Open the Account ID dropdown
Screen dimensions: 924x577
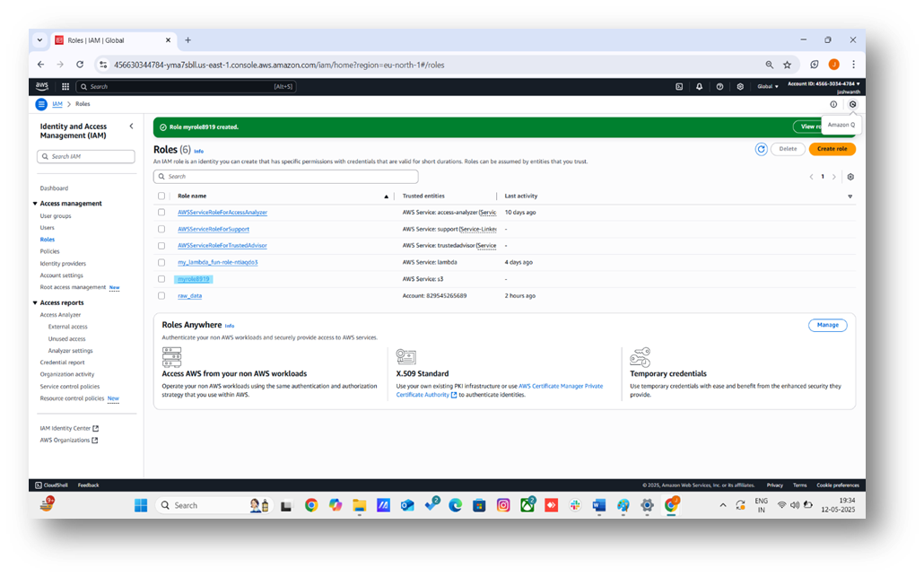click(824, 83)
